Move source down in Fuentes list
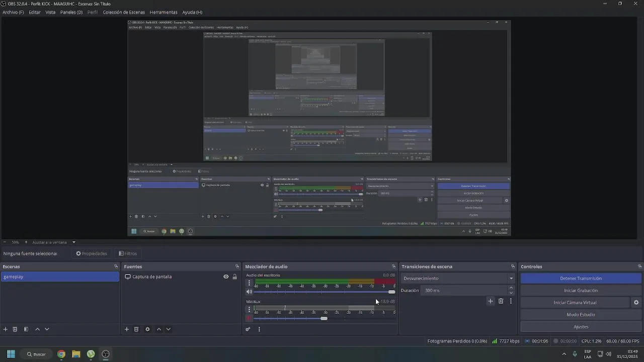 tap(169, 329)
